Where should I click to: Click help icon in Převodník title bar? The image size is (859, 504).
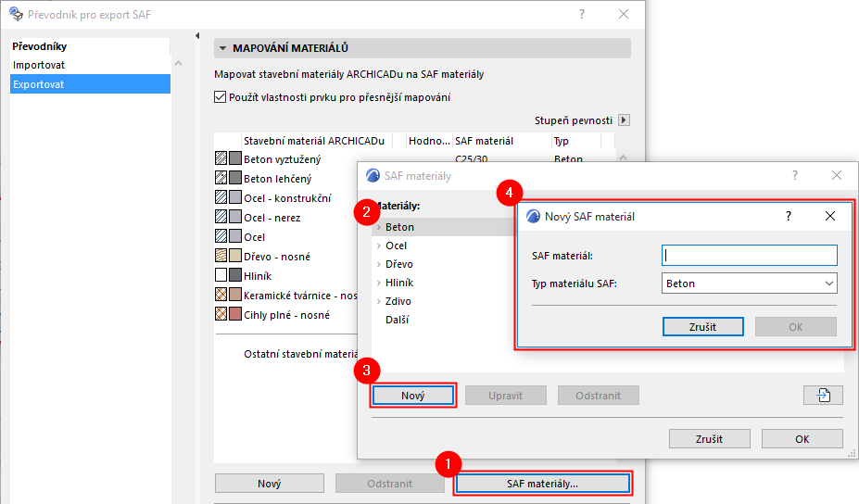coord(582,14)
